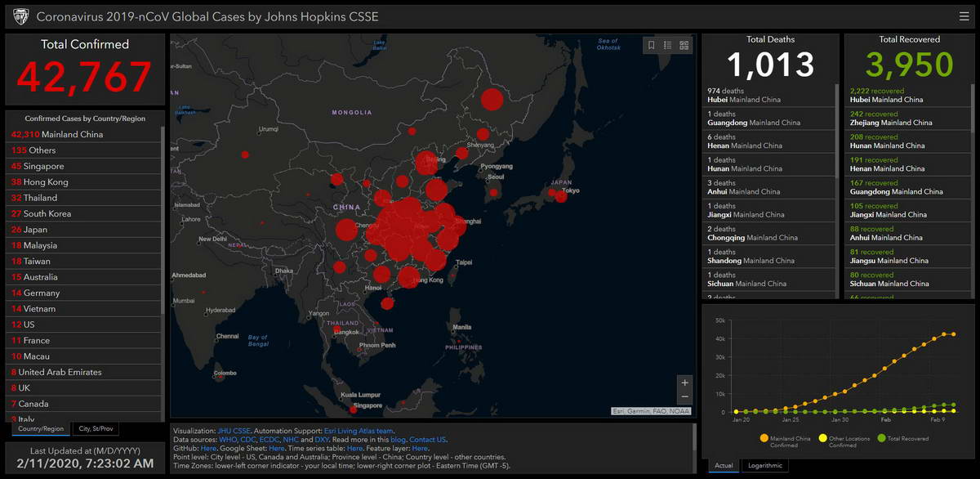Screen dimensions: 980x479
Task: Switch to the City, St/Prov tab
Action: click(96, 428)
